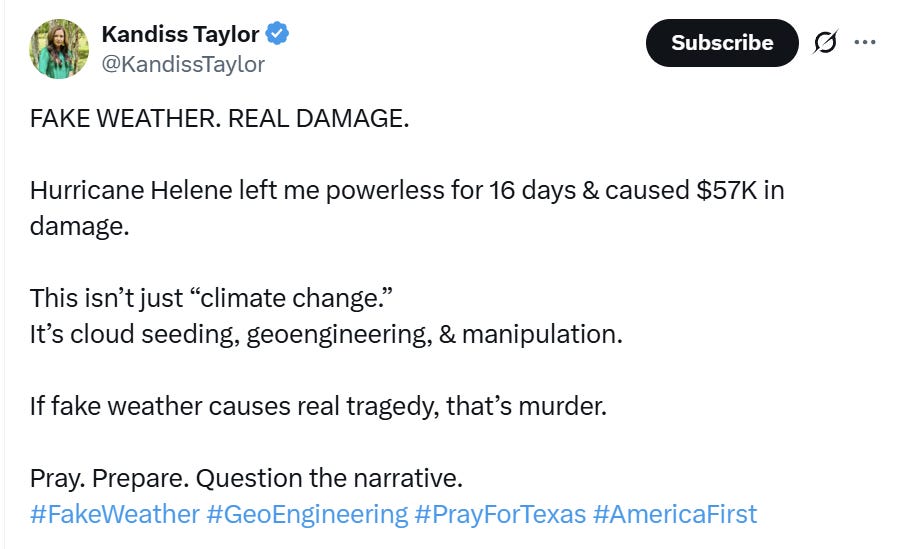The width and height of the screenshot is (897, 549).
Task: Click the 'It's cloud seeding, geoengineering' line
Action: (326, 334)
